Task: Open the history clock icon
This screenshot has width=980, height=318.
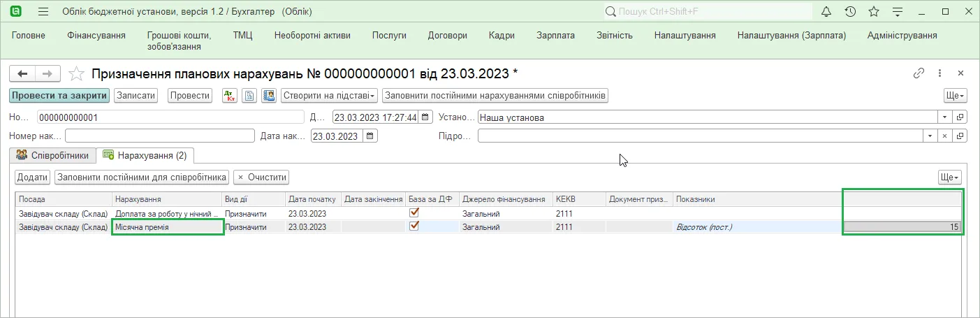Action: (x=850, y=12)
